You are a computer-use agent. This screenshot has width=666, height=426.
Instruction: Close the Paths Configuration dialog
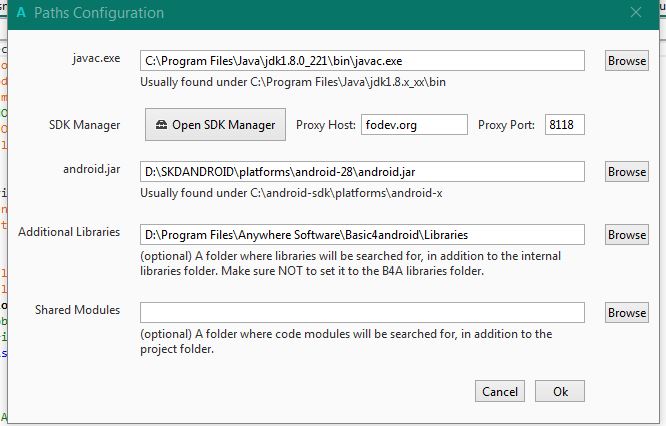[636, 13]
